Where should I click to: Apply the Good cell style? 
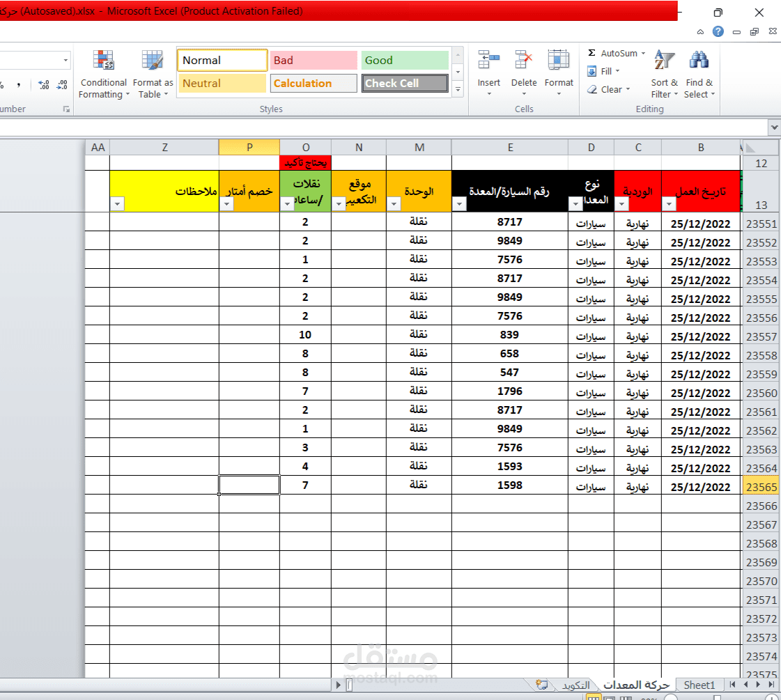pyautogui.click(x=405, y=60)
